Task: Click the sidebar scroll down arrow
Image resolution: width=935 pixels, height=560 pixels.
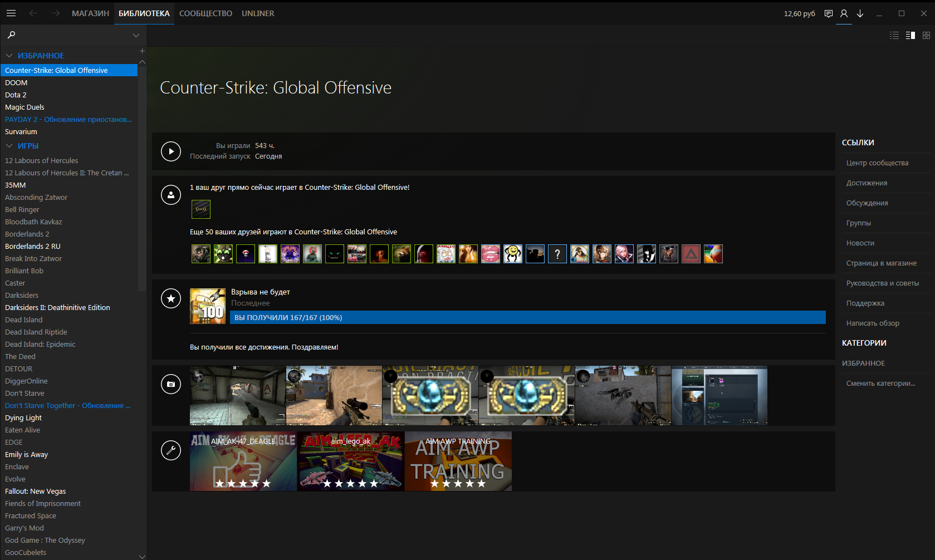Action: click(x=142, y=556)
